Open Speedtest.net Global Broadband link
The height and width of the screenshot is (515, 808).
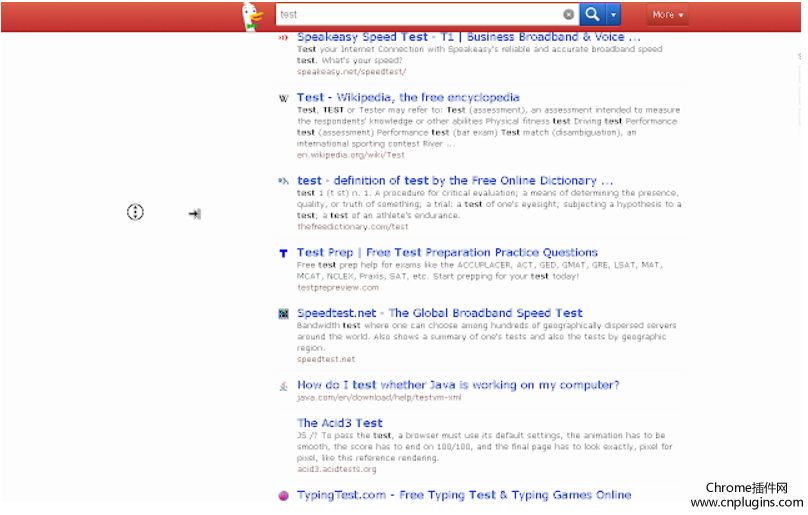(440, 313)
